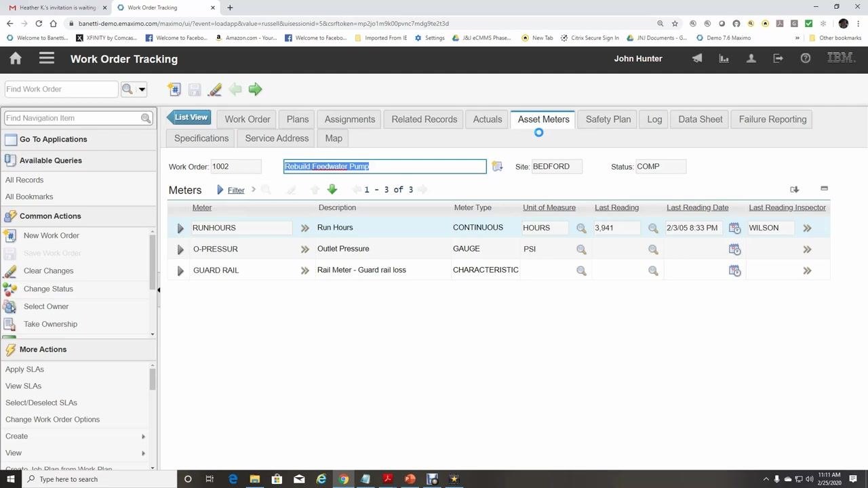868x488 pixels.
Task: Click Change Status in Common Actions
Action: (48, 289)
